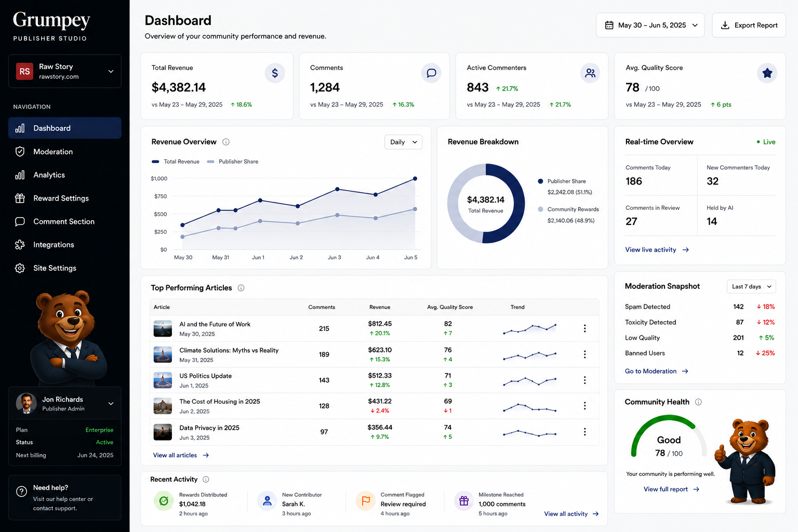Image resolution: width=798 pixels, height=532 pixels.
Task: Click the Avg. Quality Score column header
Action: (450, 307)
